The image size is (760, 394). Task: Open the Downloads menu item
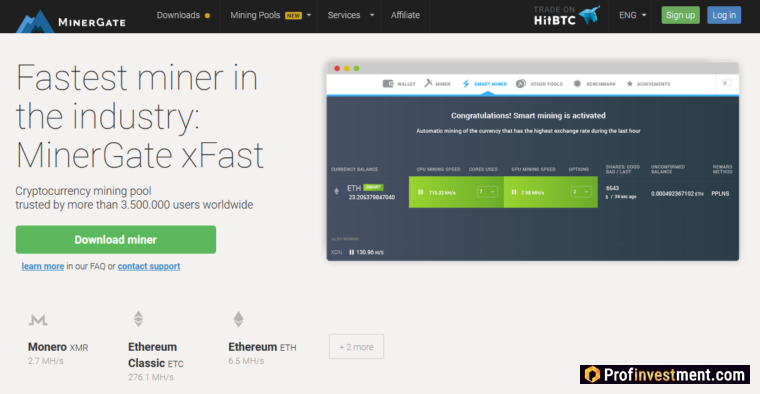pos(178,15)
